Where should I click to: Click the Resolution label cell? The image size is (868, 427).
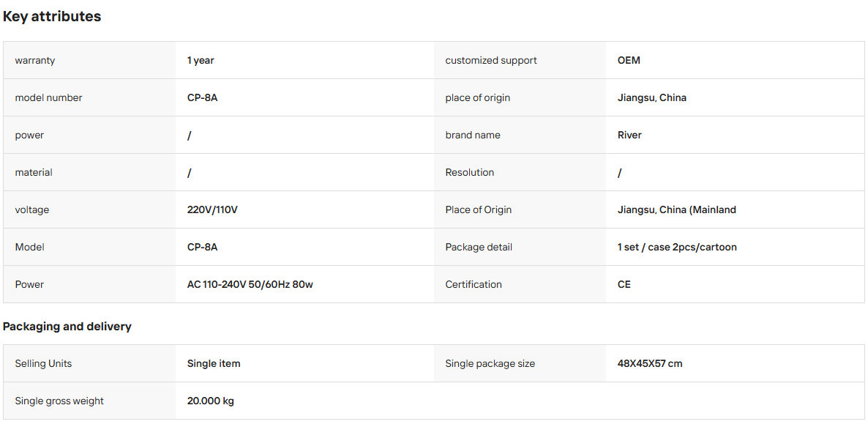[520, 172]
